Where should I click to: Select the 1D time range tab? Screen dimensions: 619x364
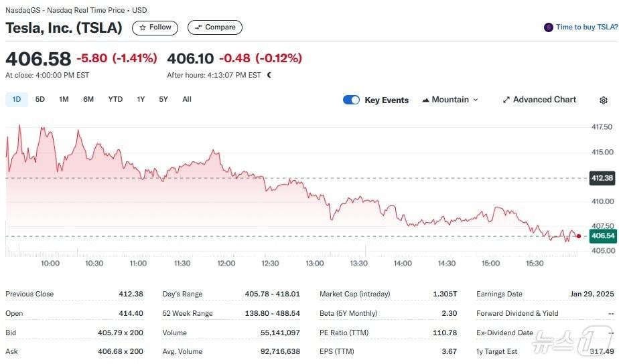[17, 100]
